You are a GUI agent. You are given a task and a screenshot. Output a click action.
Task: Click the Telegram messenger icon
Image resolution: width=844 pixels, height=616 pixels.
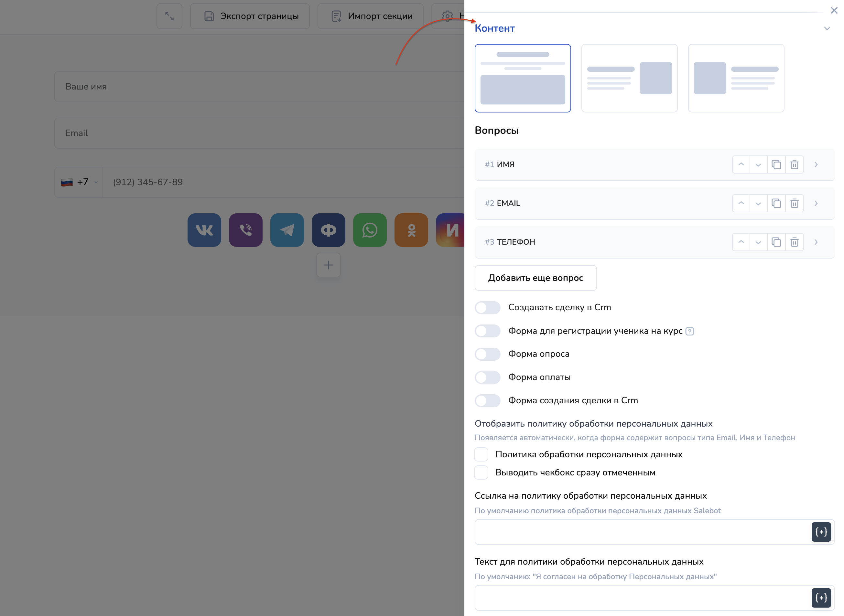coord(287,230)
